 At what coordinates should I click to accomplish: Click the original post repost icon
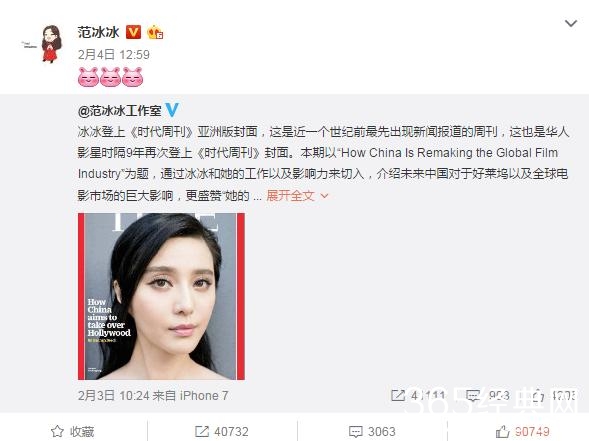click(x=398, y=395)
